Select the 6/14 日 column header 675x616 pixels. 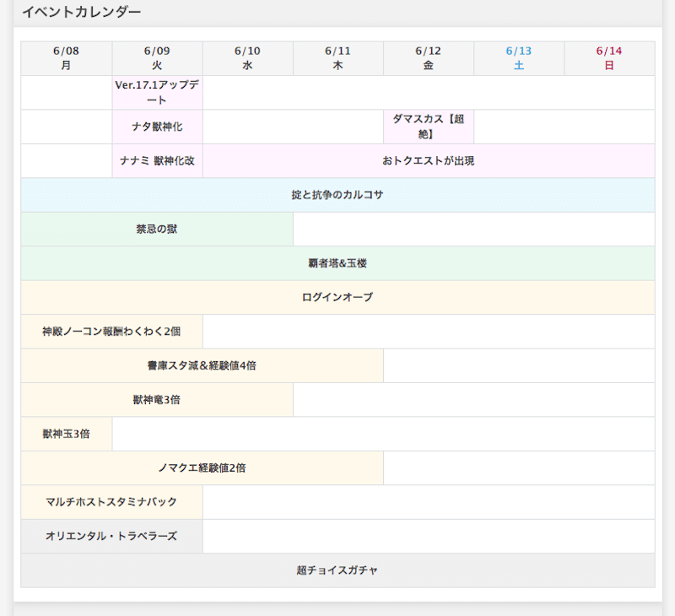tap(609, 58)
